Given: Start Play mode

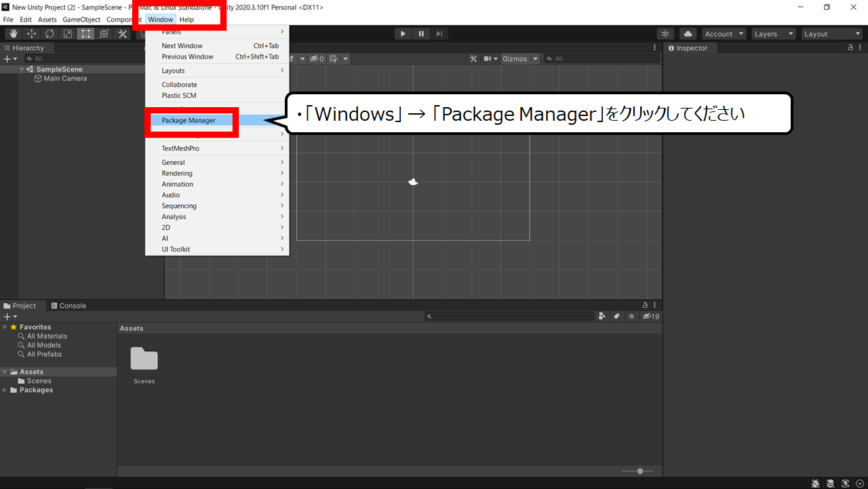Looking at the screenshot, I should [x=403, y=34].
